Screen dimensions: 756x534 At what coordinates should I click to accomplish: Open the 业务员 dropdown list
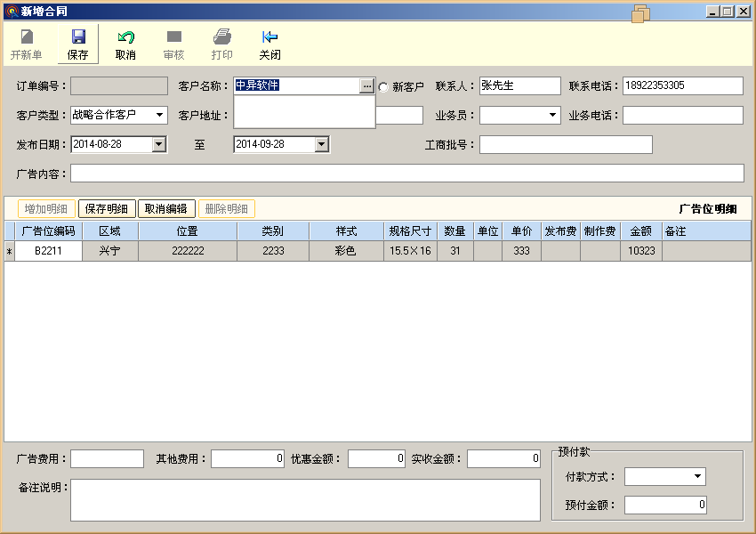pos(552,115)
